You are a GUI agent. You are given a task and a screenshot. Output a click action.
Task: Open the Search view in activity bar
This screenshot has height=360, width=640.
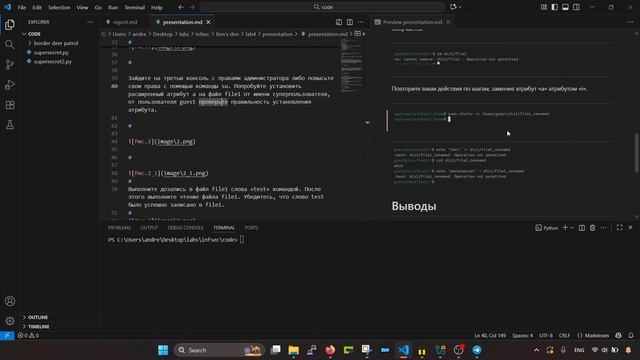(10, 44)
